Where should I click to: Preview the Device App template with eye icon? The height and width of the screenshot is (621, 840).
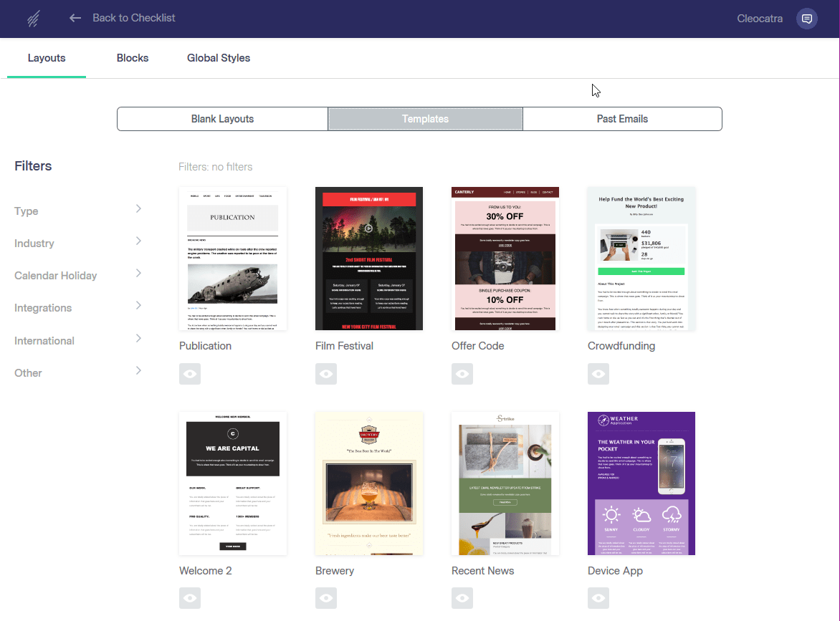pos(598,598)
